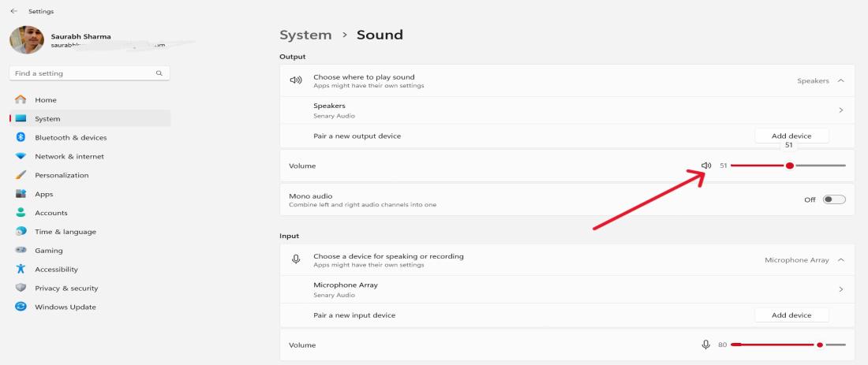Click the Find a setting search box
Screen dimensions: 868x365
(83, 73)
